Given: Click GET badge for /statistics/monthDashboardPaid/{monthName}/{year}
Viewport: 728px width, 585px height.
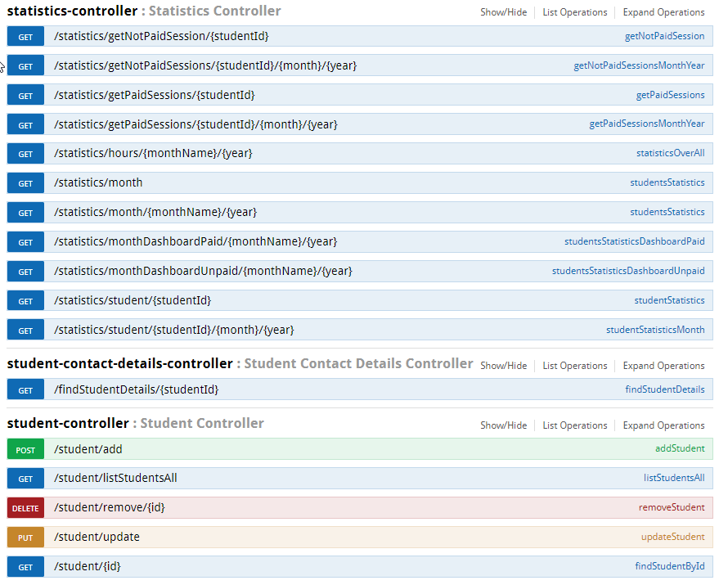Looking at the screenshot, I should (25, 242).
